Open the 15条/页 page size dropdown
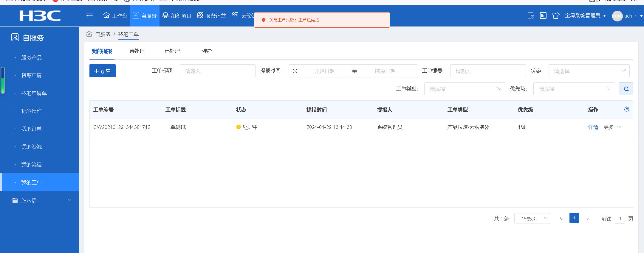Image resolution: width=644 pixels, height=253 pixels. [532, 218]
